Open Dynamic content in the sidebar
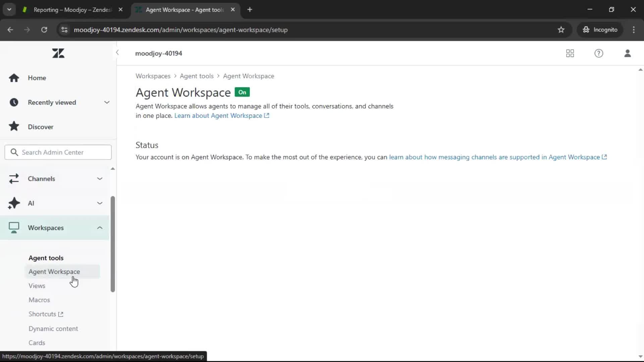The image size is (644, 362). (x=53, y=328)
